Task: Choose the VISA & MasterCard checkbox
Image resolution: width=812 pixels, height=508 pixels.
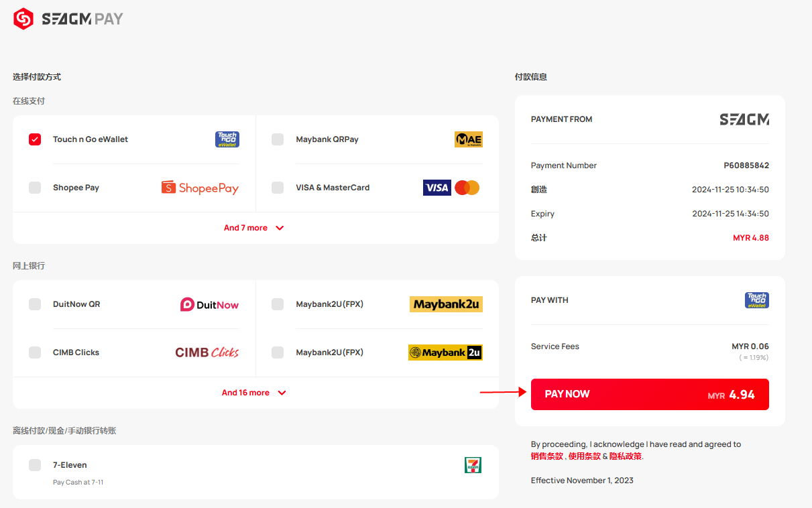Action: click(278, 188)
